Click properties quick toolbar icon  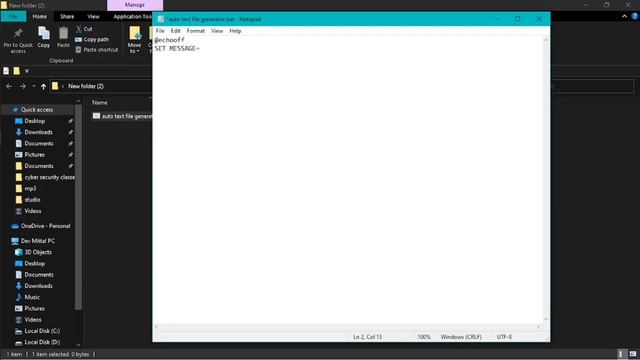(6, 71)
